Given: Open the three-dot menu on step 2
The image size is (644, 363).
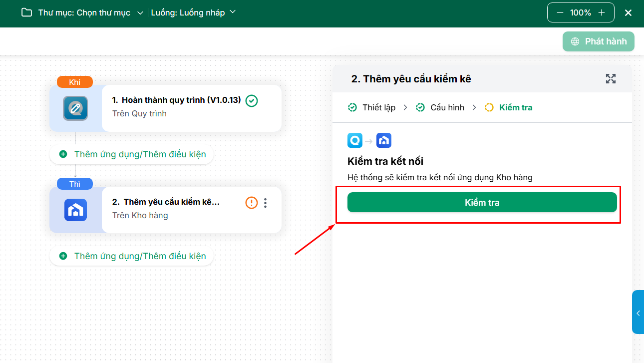Looking at the screenshot, I should (266, 203).
